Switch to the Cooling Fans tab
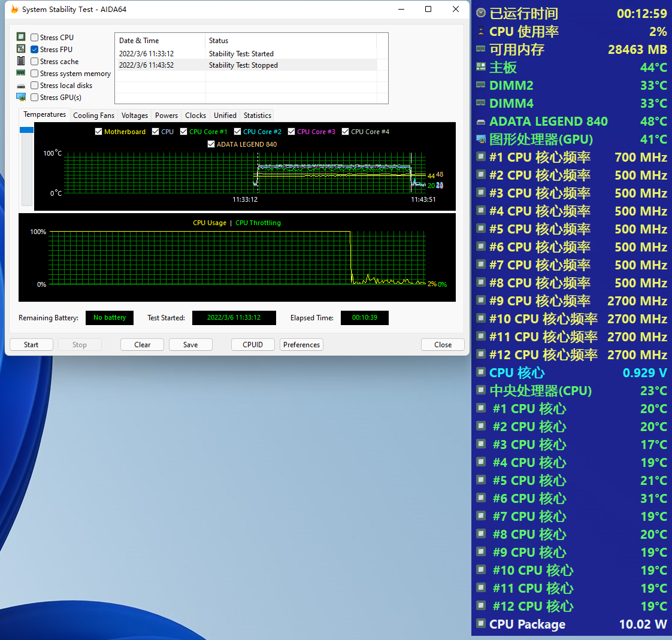The height and width of the screenshot is (640, 672). tap(93, 115)
